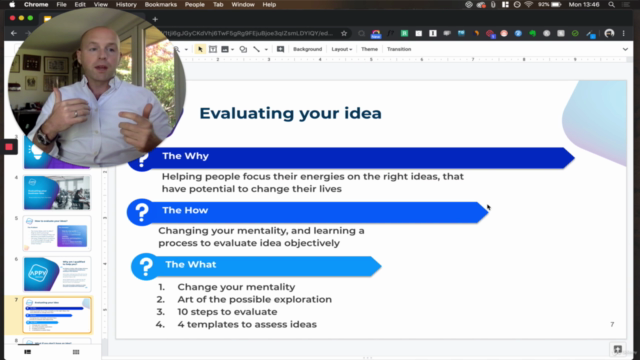
Task: Select slide 7 highlighted thumbnail
Action: tap(57, 316)
